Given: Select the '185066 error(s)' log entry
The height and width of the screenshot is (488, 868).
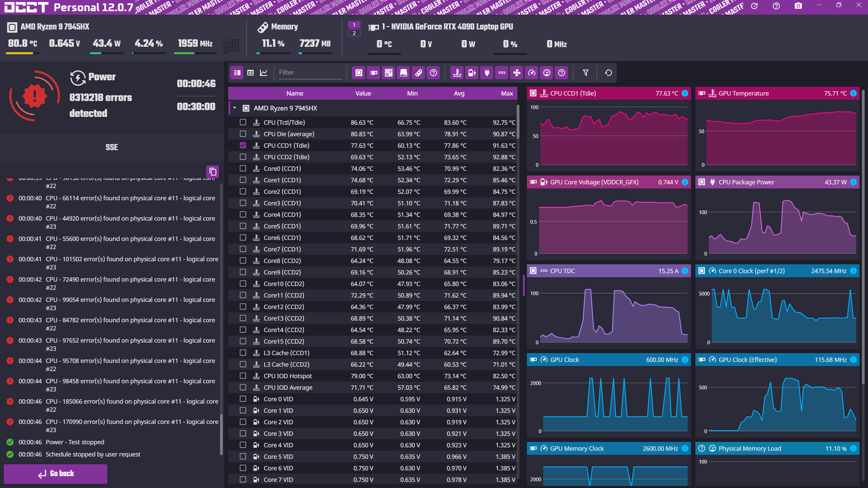Looking at the screenshot, I should point(112,405).
